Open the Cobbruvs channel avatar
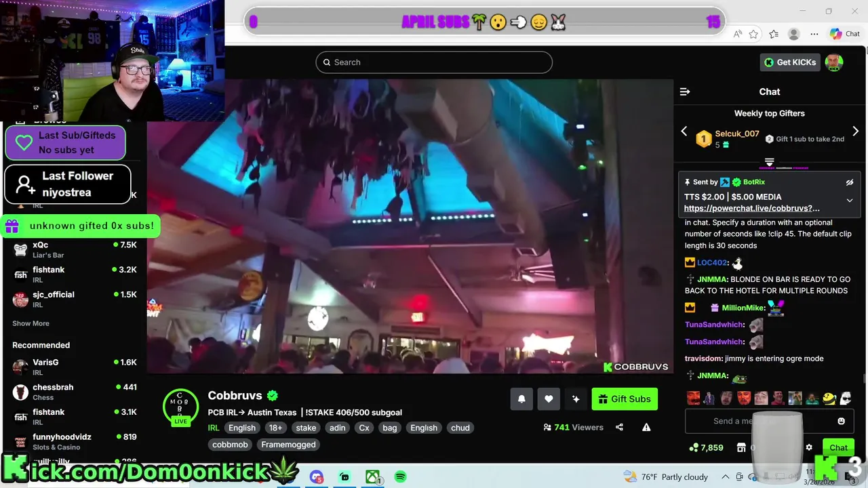 pyautogui.click(x=180, y=406)
